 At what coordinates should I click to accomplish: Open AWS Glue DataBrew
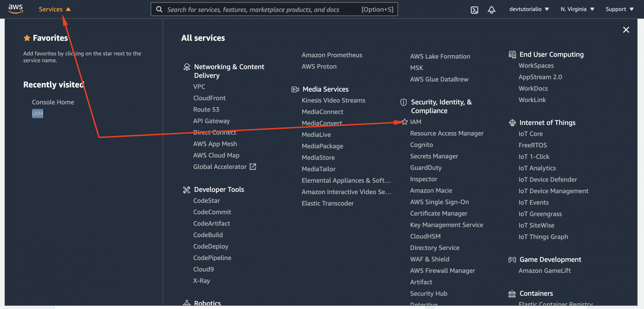pyautogui.click(x=439, y=79)
